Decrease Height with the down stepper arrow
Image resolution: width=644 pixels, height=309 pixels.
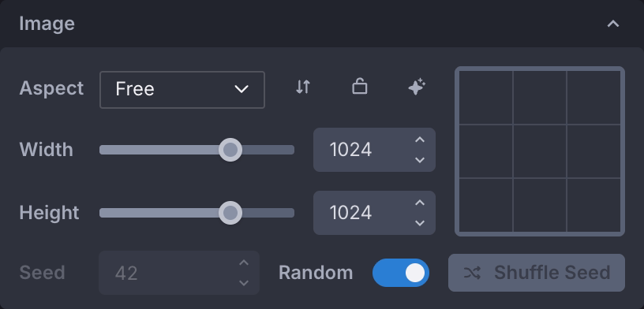point(419,223)
